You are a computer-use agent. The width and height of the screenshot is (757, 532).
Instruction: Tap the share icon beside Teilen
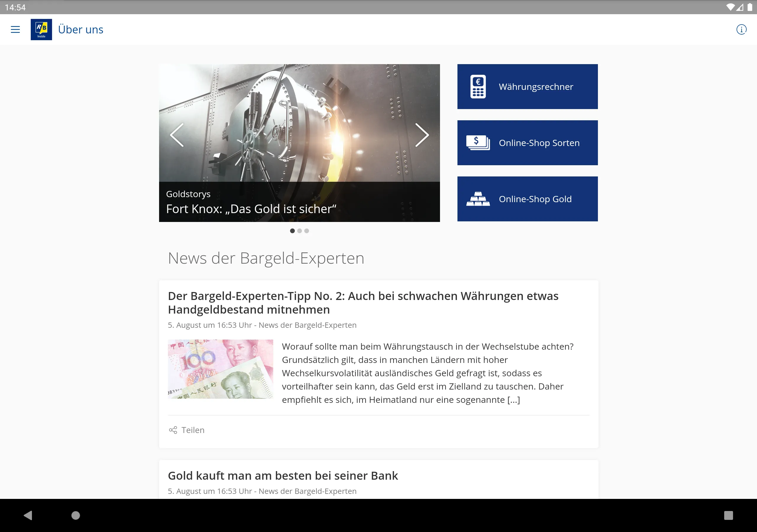point(173,430)
